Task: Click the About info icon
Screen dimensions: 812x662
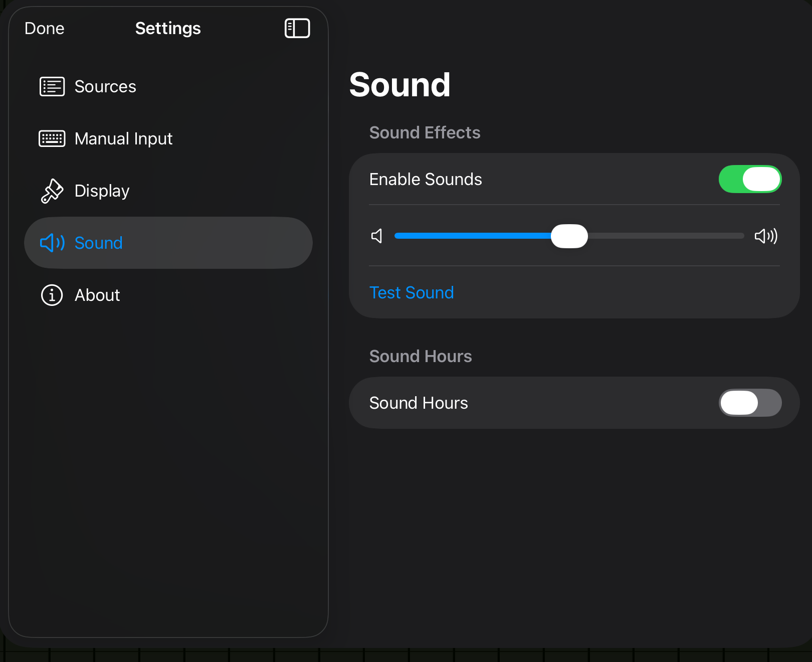Action: coord(52,295)
